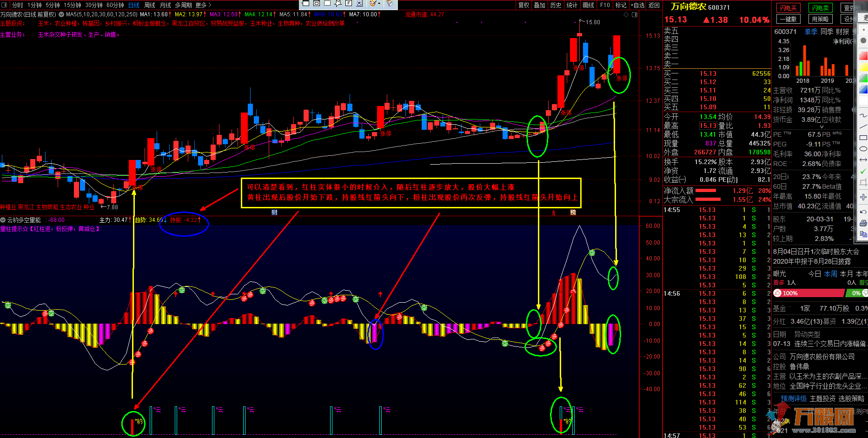868x438 pixels.
Task: Add stock with +自选 button
Action: click(x=638, y=5)
